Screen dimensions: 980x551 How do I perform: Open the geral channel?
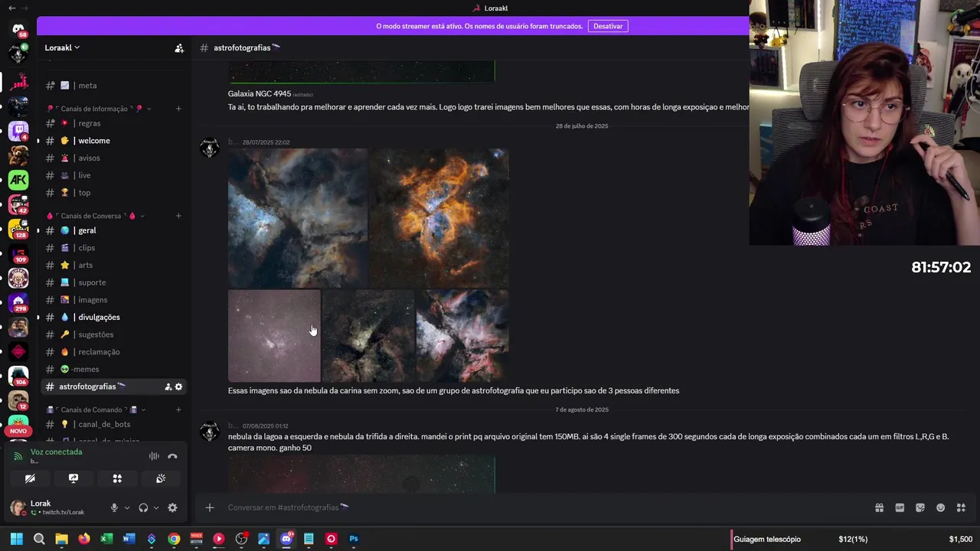[113, 230]
